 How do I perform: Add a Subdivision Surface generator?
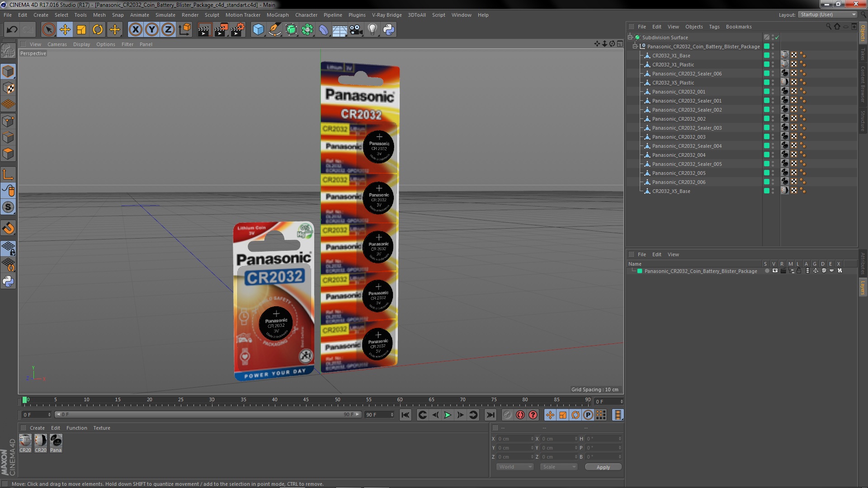coord(291,30)
